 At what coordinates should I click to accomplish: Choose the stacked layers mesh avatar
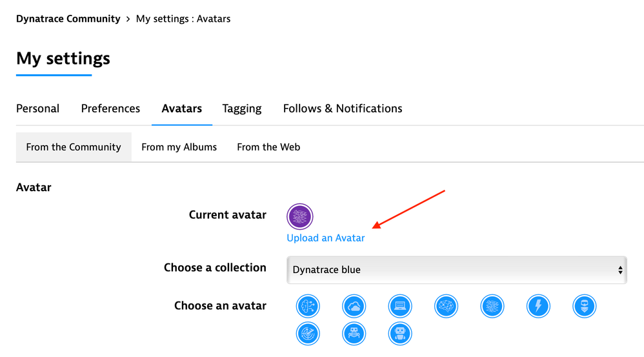tap(492, 306)
